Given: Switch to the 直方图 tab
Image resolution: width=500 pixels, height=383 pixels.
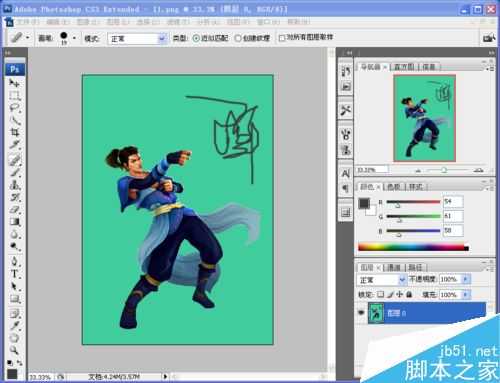Looking at the screenshot, I should pos(404,67).
